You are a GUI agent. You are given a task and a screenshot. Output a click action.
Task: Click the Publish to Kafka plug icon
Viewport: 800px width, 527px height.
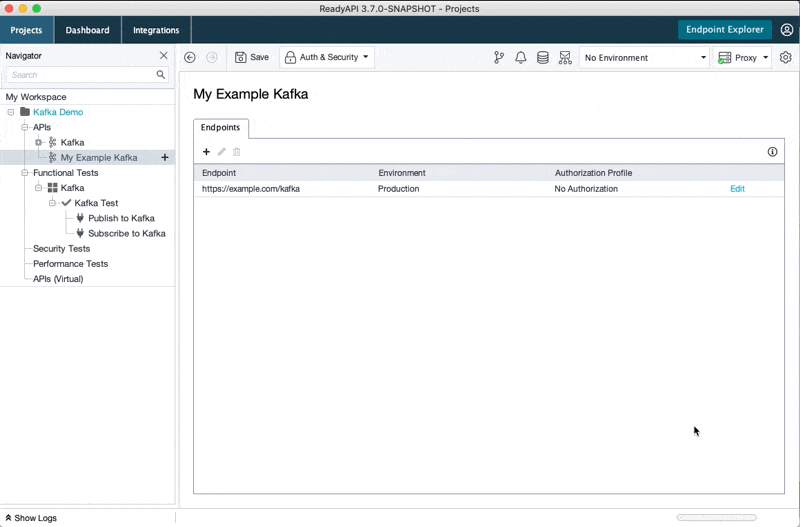80,218
